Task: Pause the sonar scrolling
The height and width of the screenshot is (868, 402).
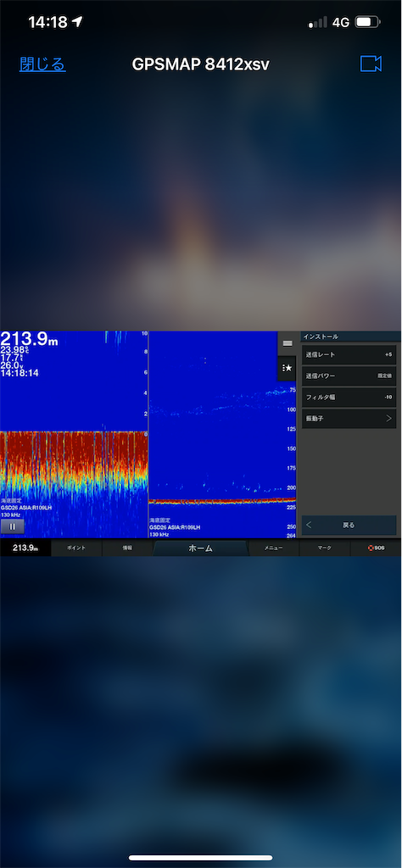Action: [x=12, y=526]
